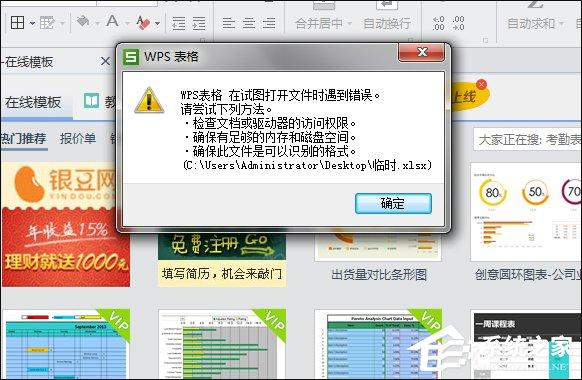The height and width of the screenshot is (380, 582).
Task: Open the September 2013 calendar VIP template
Action: 66,344
